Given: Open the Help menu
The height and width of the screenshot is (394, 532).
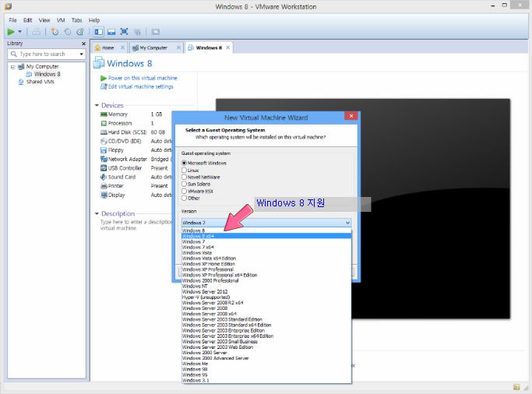Looking at the screenshot, I should coord(94,20).
